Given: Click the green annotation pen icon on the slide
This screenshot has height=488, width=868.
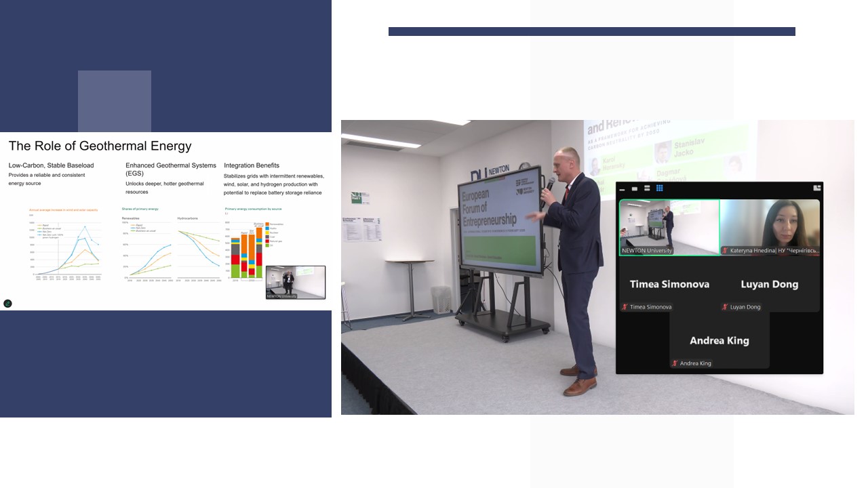Looking at the screenshot, I should pyautogui.click(x=7, y=304).
